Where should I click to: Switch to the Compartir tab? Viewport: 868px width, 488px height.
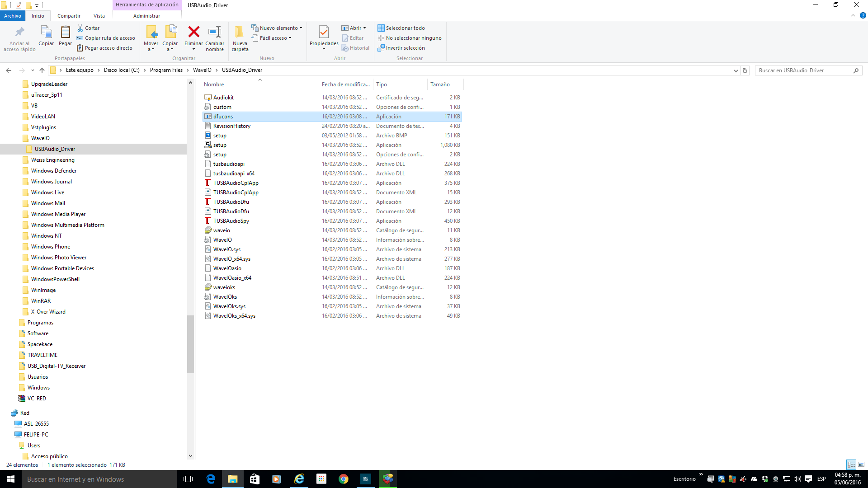[69, 16]
